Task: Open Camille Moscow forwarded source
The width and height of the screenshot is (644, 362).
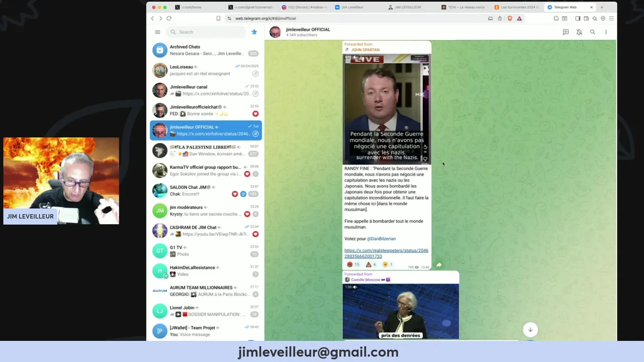Action: click(367, 280)
